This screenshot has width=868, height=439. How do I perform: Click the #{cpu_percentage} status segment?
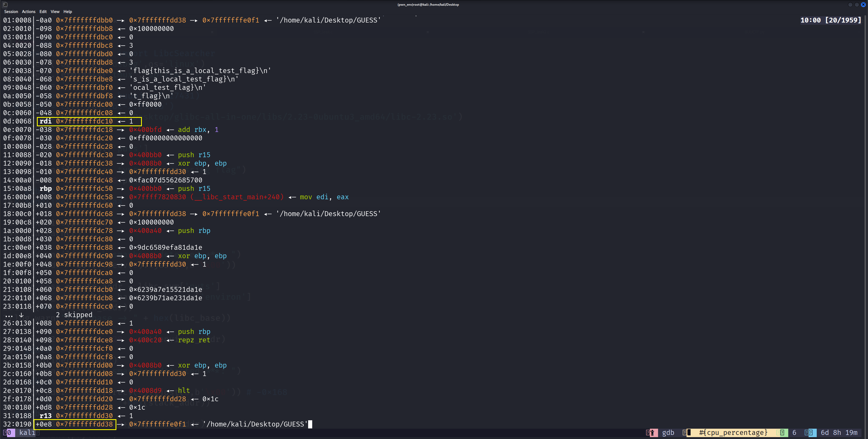coord(733,432)
